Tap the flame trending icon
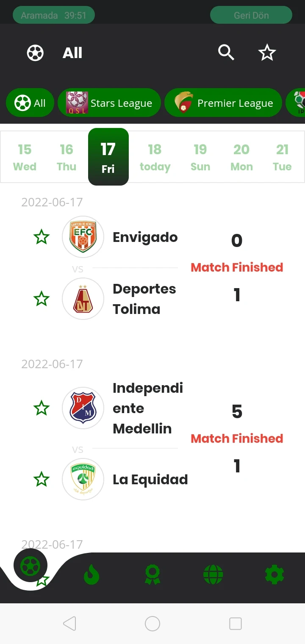 91,575
